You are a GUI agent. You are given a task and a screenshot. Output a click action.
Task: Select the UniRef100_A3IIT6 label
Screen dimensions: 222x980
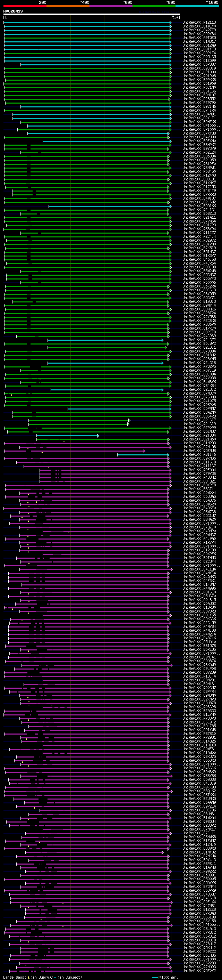coord(199,455)
